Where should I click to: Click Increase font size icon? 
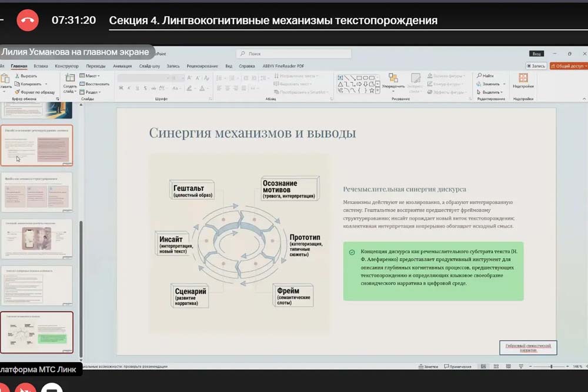tap(189, 78)
